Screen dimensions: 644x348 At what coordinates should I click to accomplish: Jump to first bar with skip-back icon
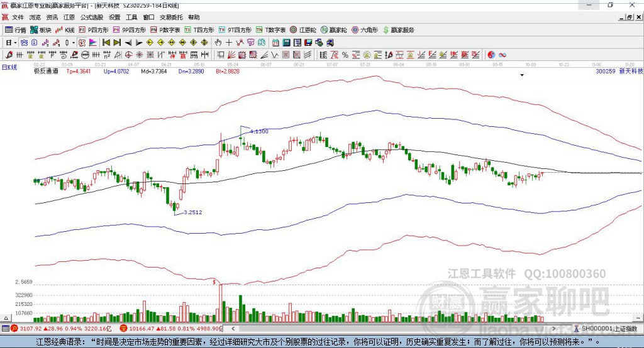click(x=106, y=43)
